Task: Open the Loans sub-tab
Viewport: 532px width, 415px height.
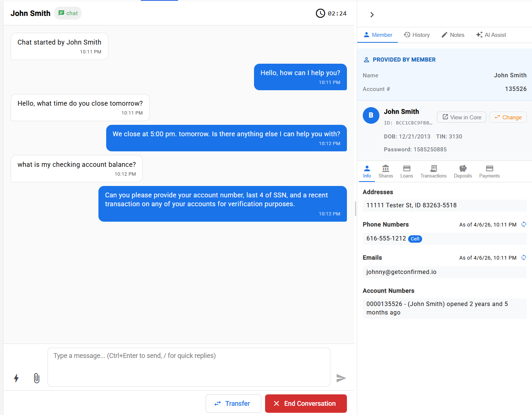Action: click(x=407, y=172)
